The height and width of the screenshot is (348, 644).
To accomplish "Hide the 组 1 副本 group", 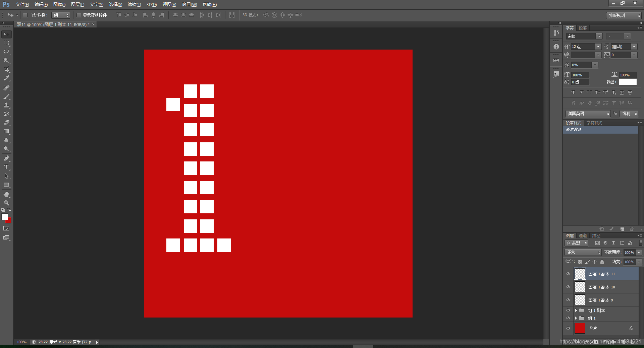I will coord(568,310).
